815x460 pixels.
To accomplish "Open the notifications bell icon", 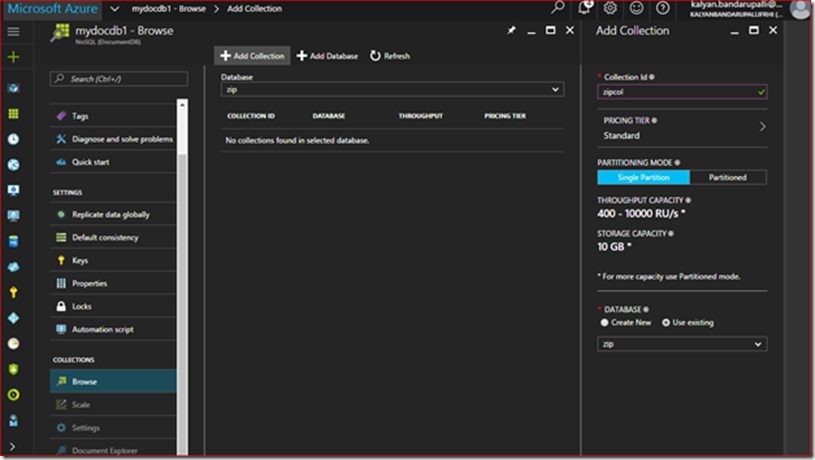I will [x=584, y=8].
